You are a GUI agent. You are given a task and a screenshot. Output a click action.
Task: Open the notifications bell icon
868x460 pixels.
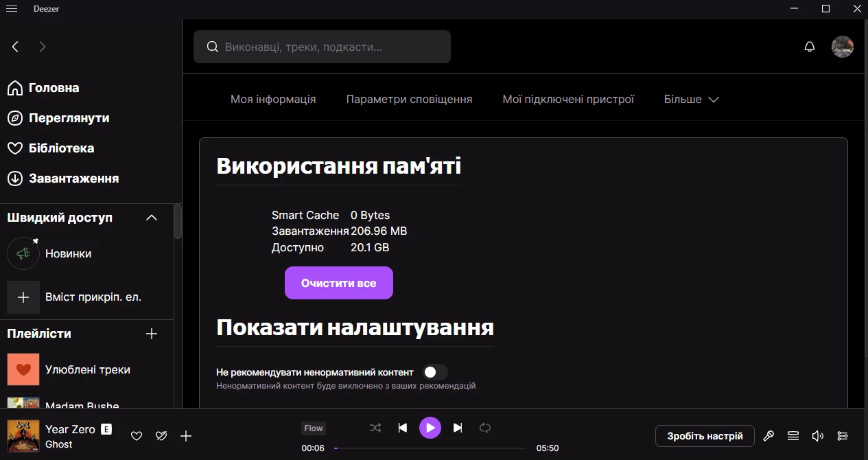pyautogui.click(x=810, y=47)
